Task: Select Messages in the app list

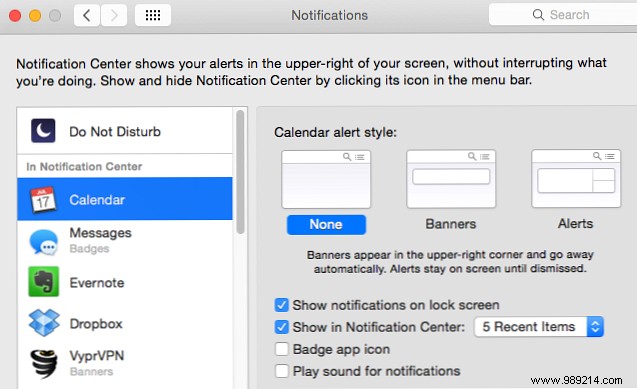Action: 125,240
